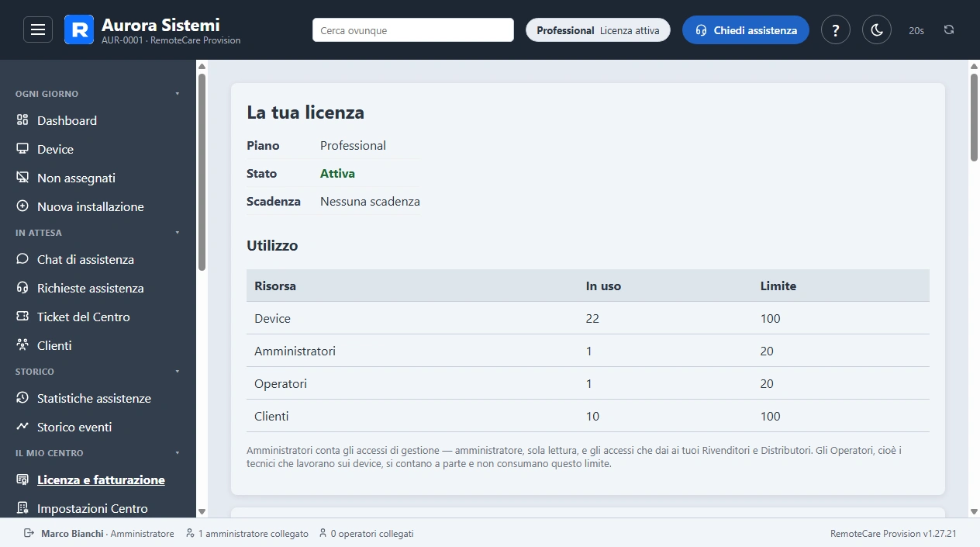Click the main page scrollbar down arrow

pyautogui.click(x=975, y=511)
